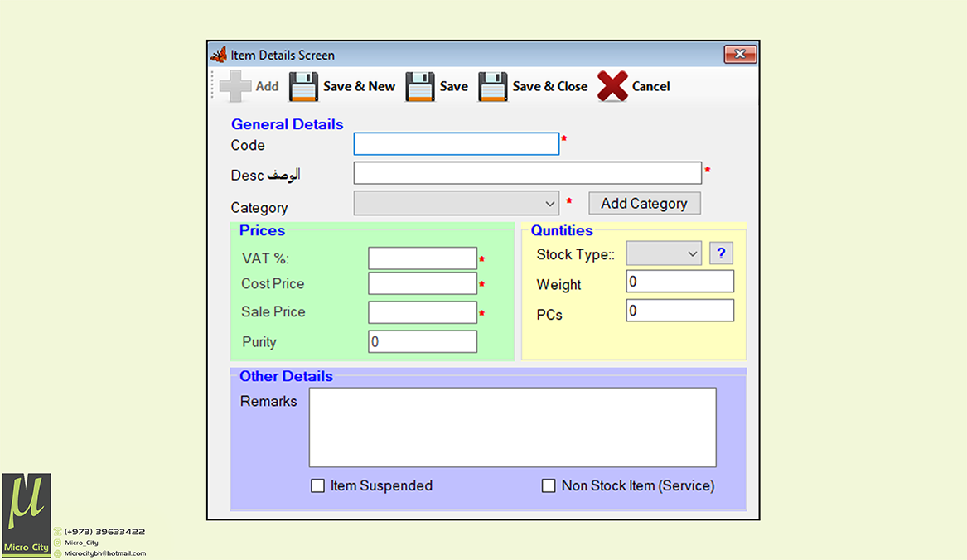Click inside the Remarks text area
This screenshot has height=560, width=967.
(x=512, y=427)
